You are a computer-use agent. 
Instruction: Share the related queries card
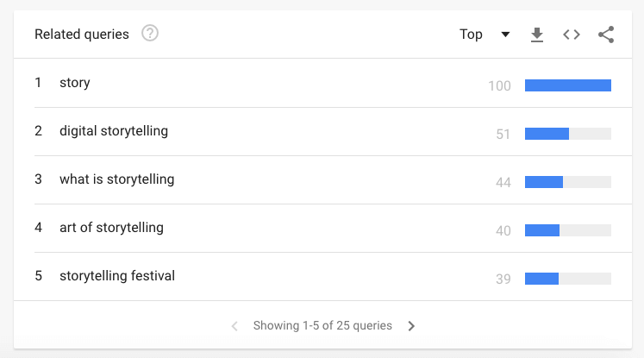click(606, 35)
